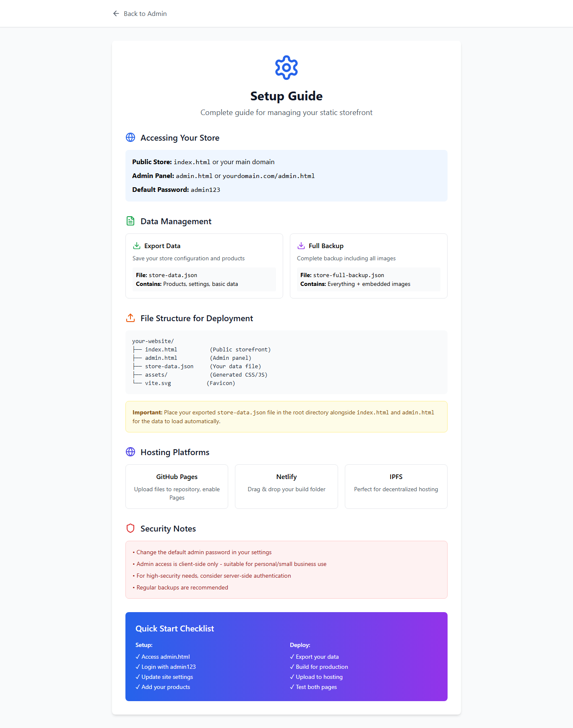Viewport: 573px width, 728px height.
Task: Click the green document icon by Data Management
Action: (130, 221)
